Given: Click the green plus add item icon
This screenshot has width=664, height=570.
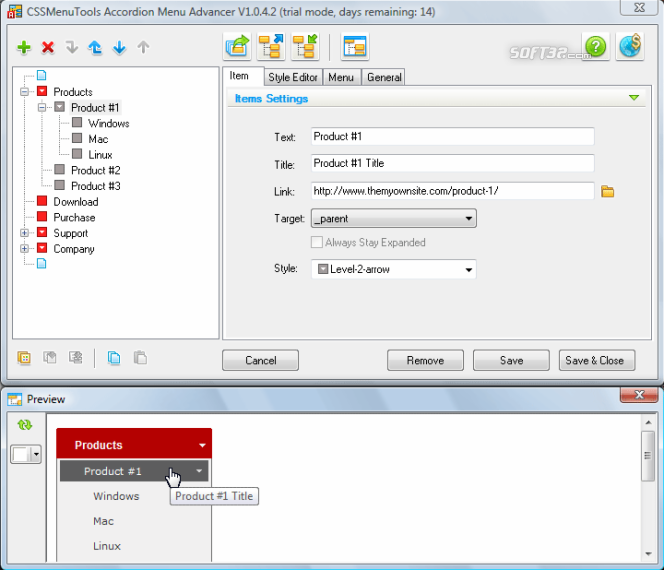Looking at the screenshot, I should (x=24, y=47).
